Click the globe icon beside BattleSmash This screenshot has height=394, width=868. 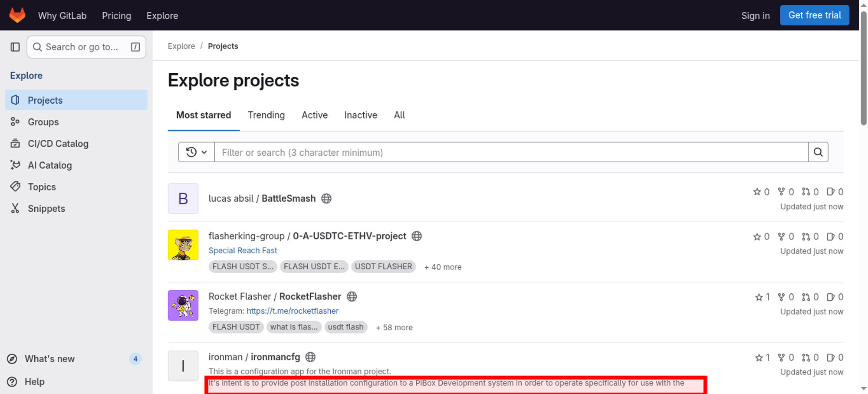tap(326, 199)
